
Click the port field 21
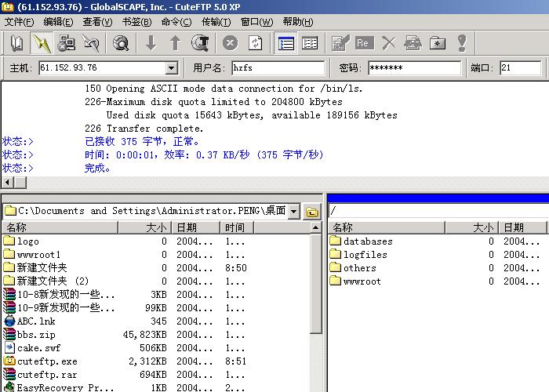pos(521,68)
